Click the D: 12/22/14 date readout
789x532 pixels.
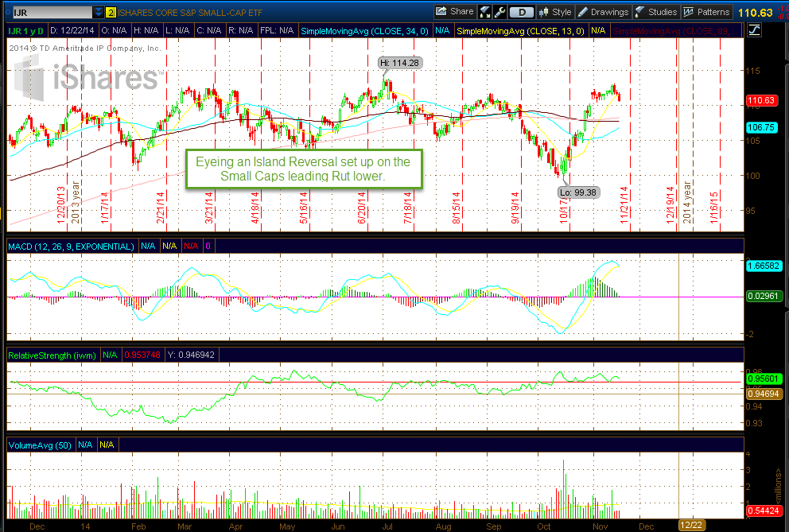(x=72, y=31)
